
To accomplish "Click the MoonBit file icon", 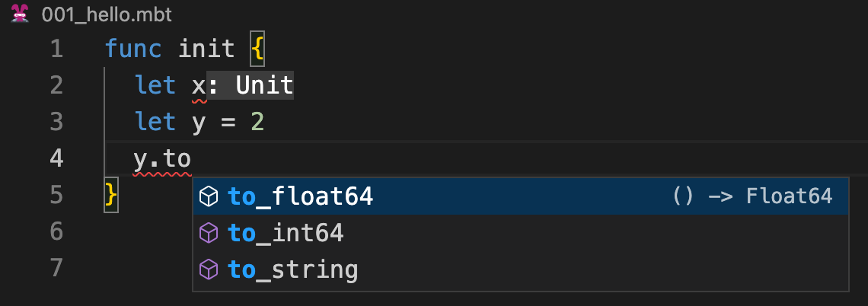I will (x=20, y=14).
